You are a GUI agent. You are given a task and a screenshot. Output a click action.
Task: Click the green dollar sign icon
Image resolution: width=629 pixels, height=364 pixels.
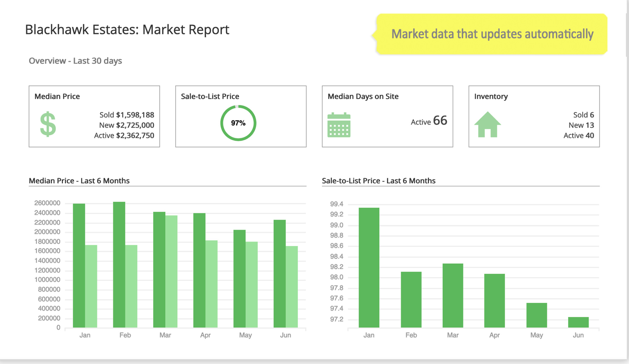point(48,124)
